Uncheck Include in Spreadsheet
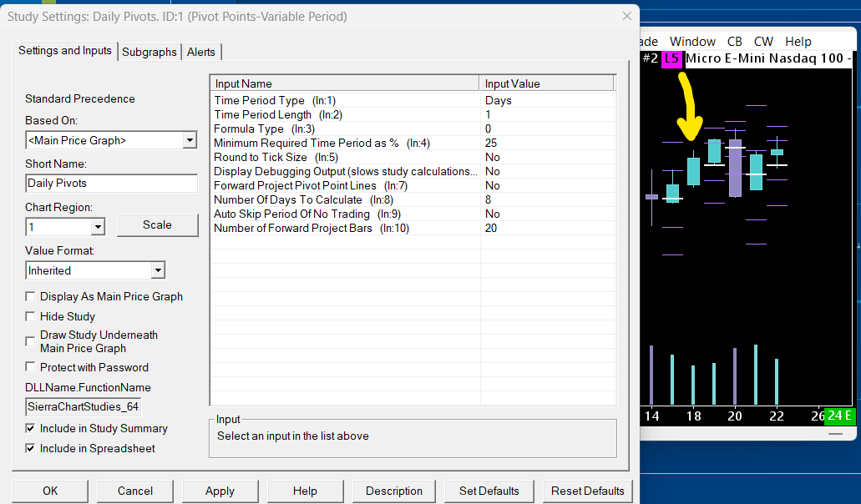The width and height of the screenshot is (861, 504). [x=31, y=448]
